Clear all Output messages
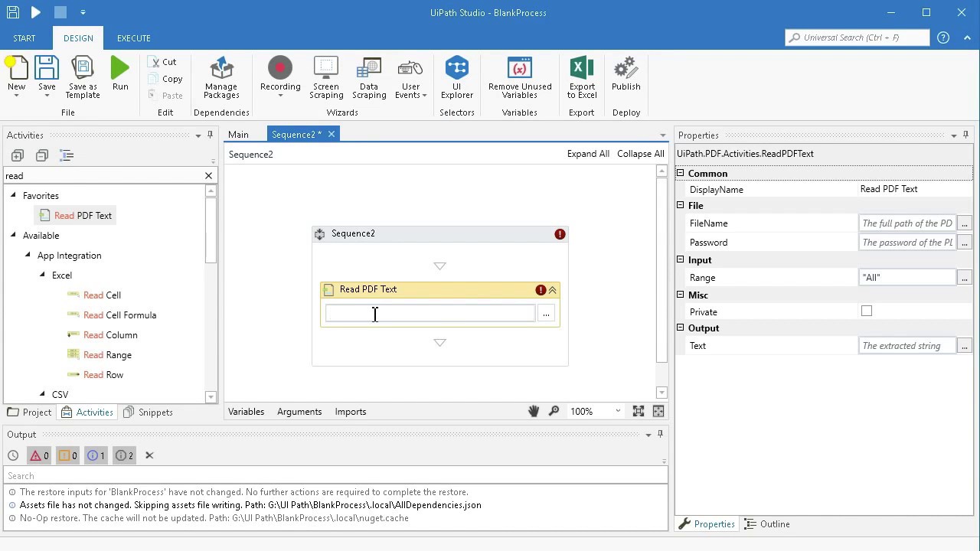This screenshot has height=551, width=980. coord(149,455)
